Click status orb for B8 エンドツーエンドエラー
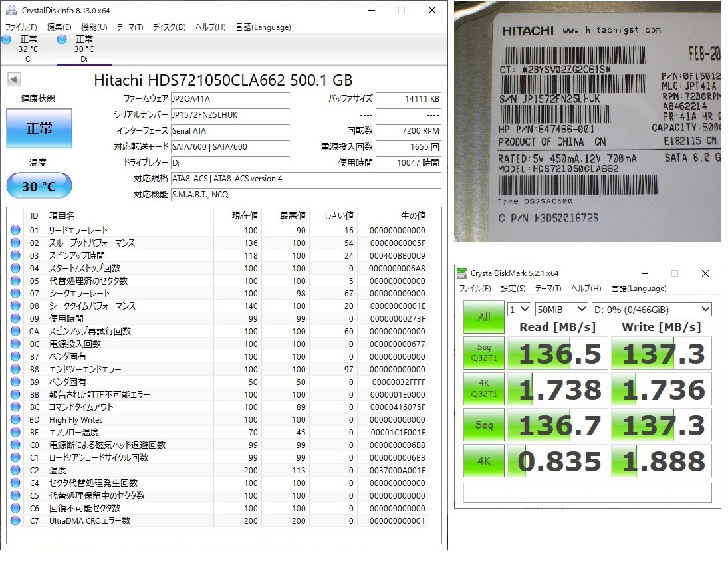The image size is (728, 577). click(x=15, y=369)
